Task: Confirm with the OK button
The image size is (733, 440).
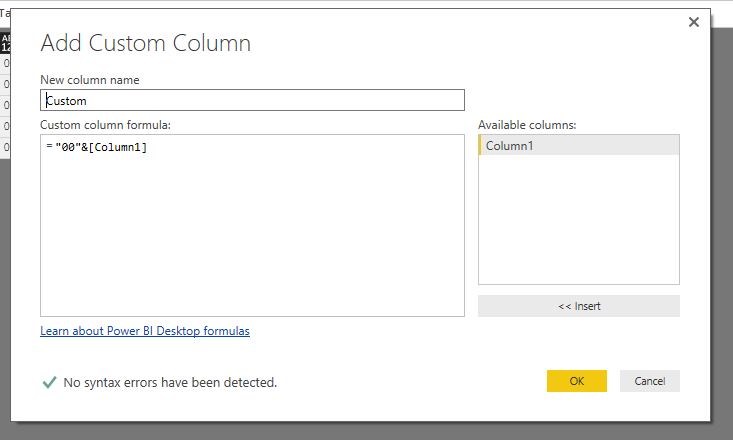Action: pyautogui.click(x=577, y=381)
